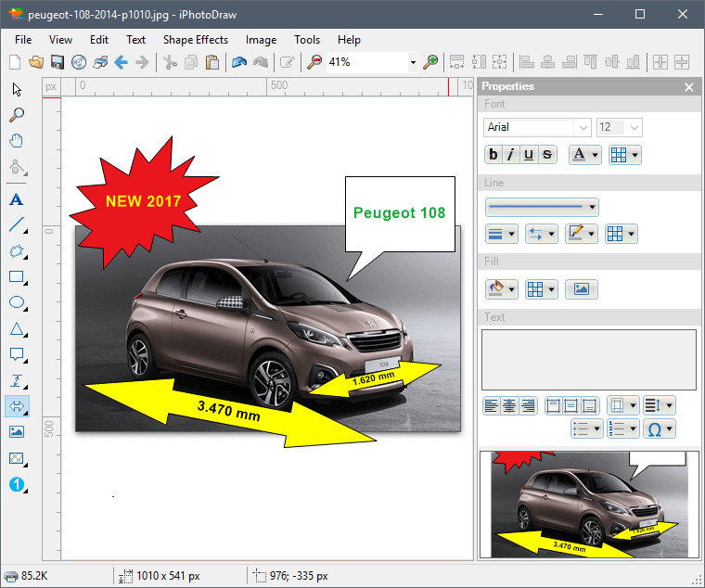The image size is (705, 588).
Task: Click the Peugeot 108 callout text
Action: point(399,212)
